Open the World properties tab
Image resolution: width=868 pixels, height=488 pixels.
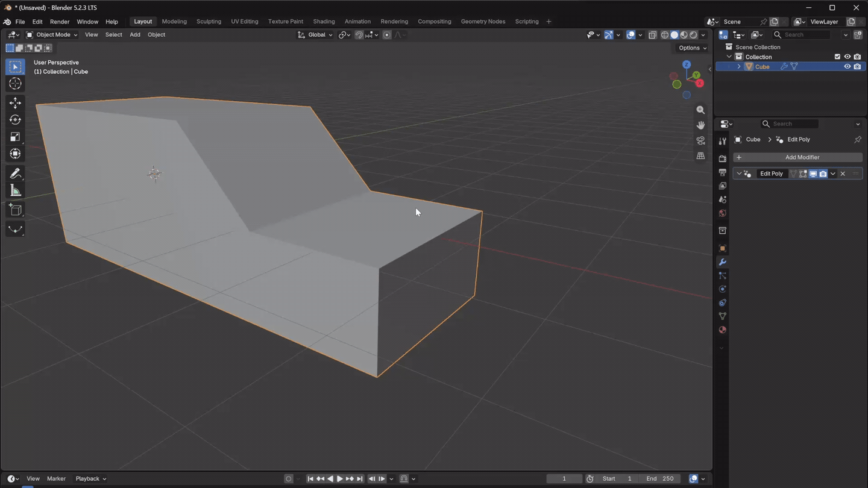point(722,213)
